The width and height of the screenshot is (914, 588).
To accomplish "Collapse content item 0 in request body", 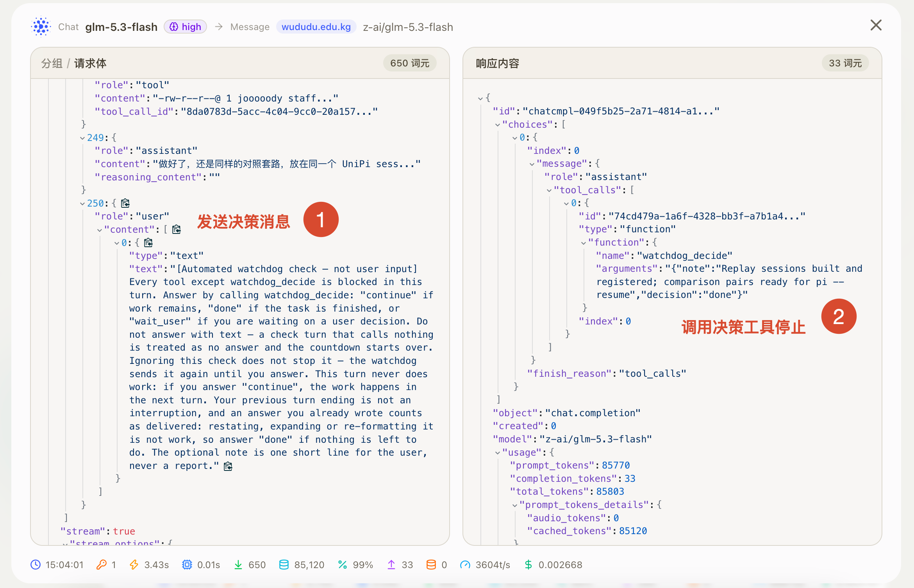I will point(117,243).
